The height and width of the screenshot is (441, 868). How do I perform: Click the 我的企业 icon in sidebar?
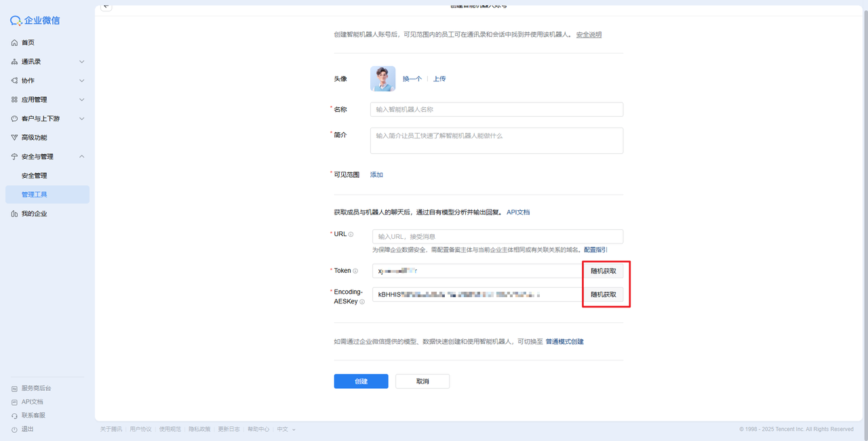[x=15, y=214]
